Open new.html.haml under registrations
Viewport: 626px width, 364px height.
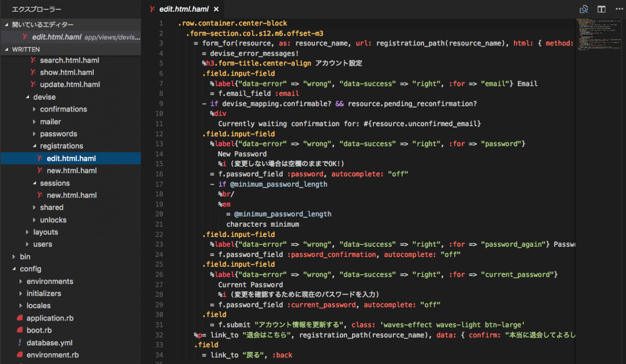pos(71,171)
